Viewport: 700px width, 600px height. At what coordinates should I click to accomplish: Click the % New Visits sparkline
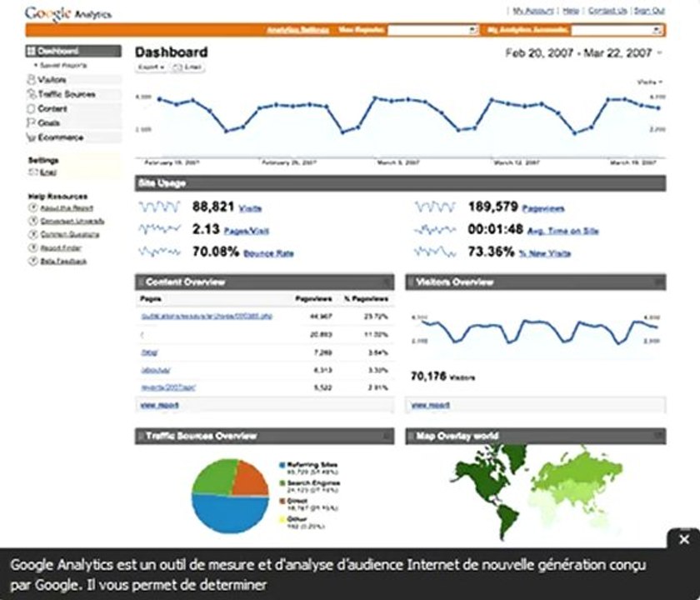coord(435,252)
